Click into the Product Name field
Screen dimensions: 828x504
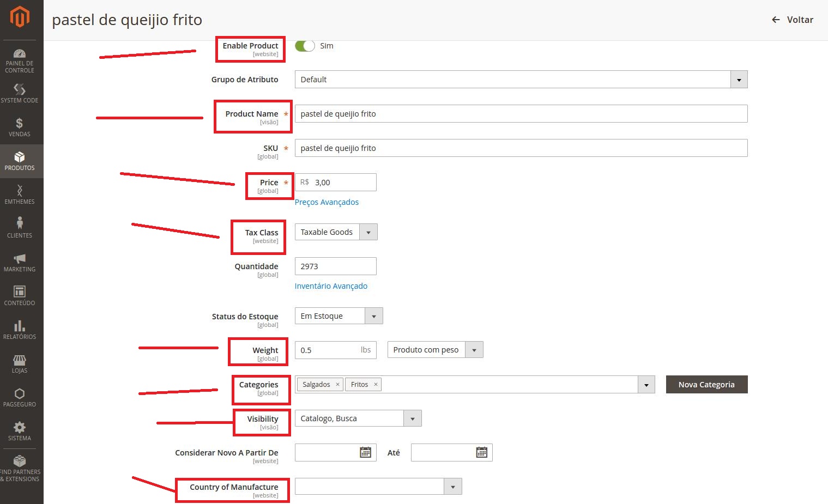coord(521,114)
